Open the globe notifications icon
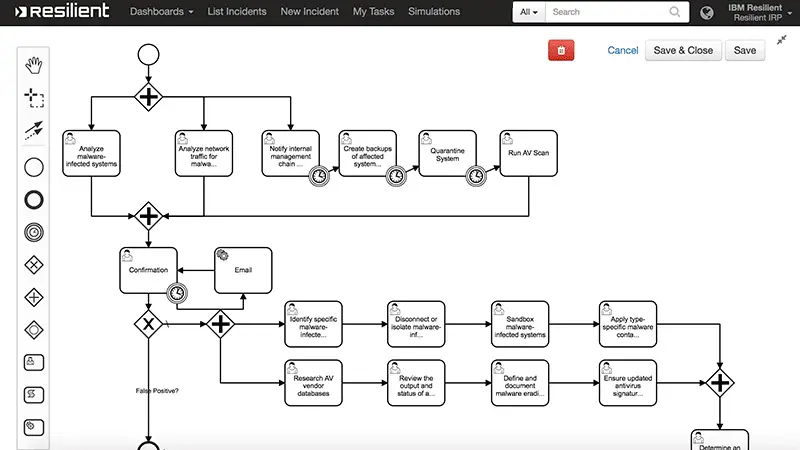The height and width of the screenshot is (450, 800). pos(707,12)
